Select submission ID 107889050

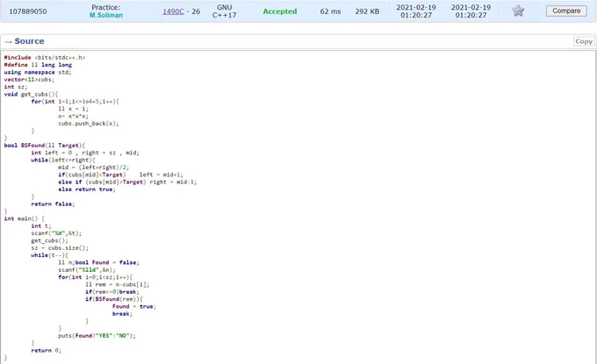(28, 11)
